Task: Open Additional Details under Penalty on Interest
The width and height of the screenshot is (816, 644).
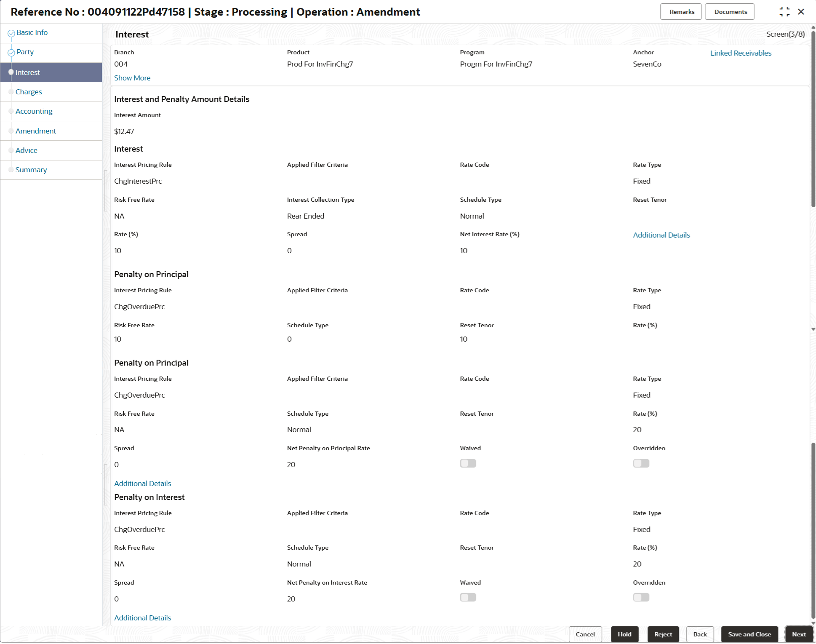Action: tap(142, 618)
